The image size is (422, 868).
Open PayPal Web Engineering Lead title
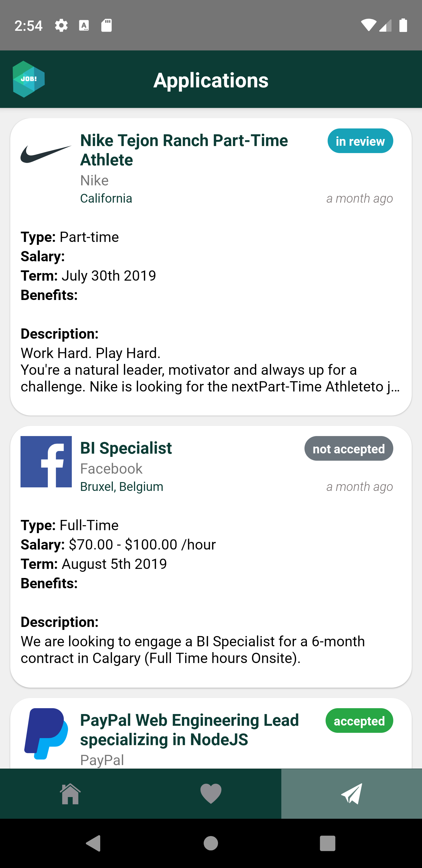click(x=190, y=730)
